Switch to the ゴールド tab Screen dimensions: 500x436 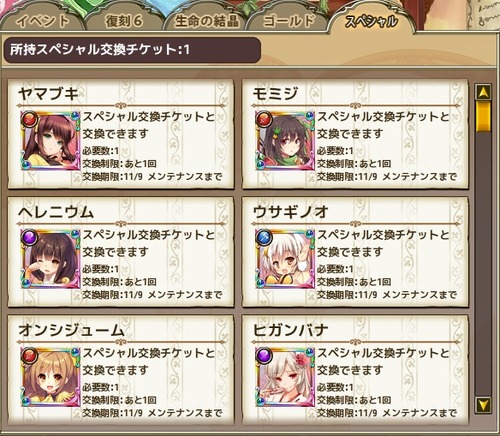tap(288, 21)
